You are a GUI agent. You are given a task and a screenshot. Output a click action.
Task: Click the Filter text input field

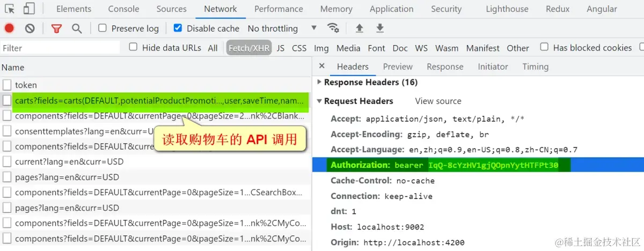(60, 48)
